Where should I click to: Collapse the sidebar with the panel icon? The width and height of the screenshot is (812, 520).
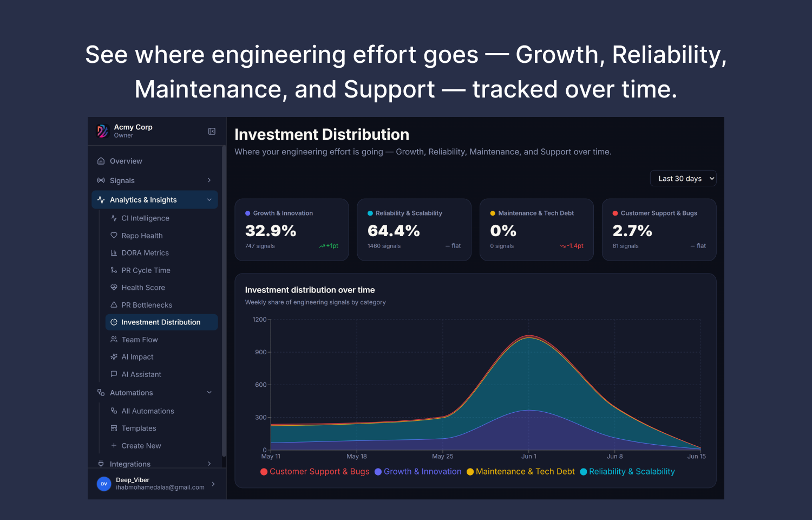click(x=212, y=131)
